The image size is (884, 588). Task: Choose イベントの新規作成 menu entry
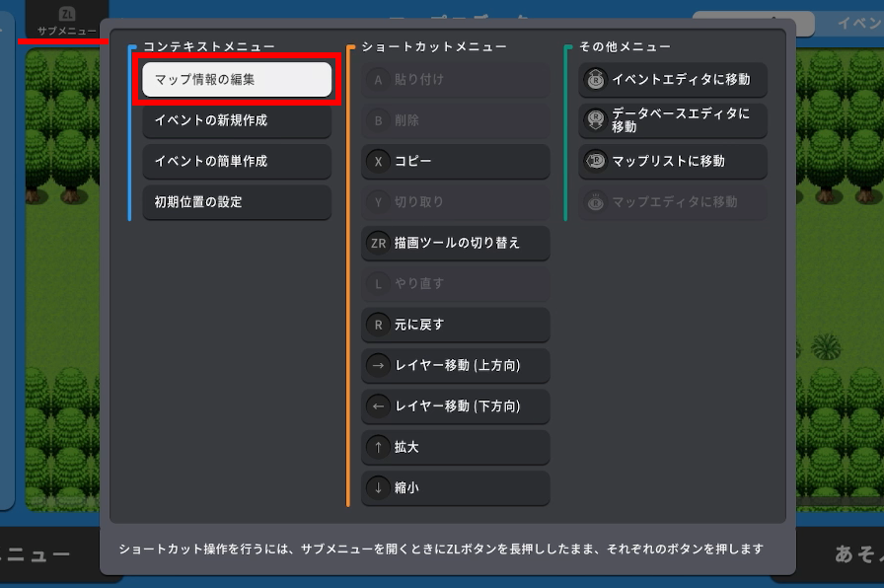[x=237, y=120]
